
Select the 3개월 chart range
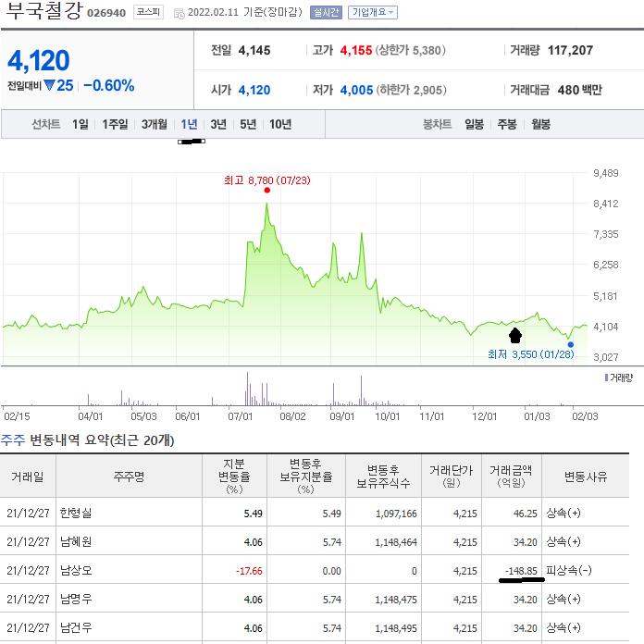point(155,124)
